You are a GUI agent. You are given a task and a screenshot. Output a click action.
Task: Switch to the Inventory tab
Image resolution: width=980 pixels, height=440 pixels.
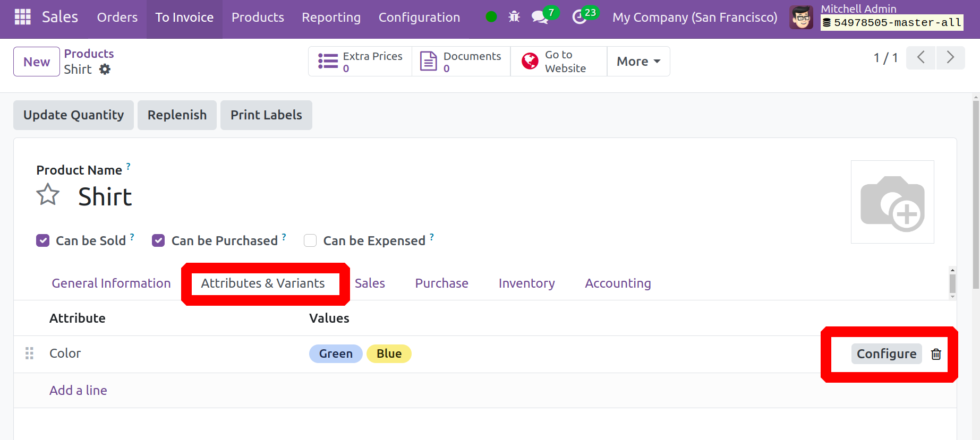(526, 283)
